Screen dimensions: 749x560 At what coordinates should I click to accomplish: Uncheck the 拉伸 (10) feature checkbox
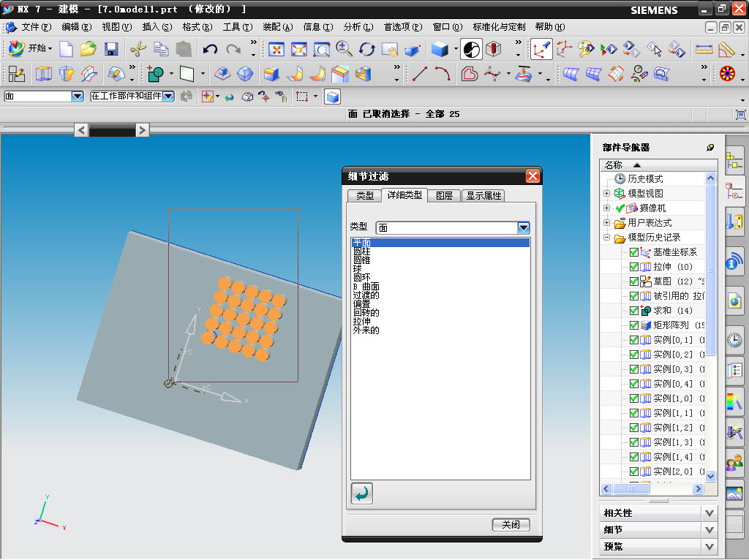pos(634,267)
